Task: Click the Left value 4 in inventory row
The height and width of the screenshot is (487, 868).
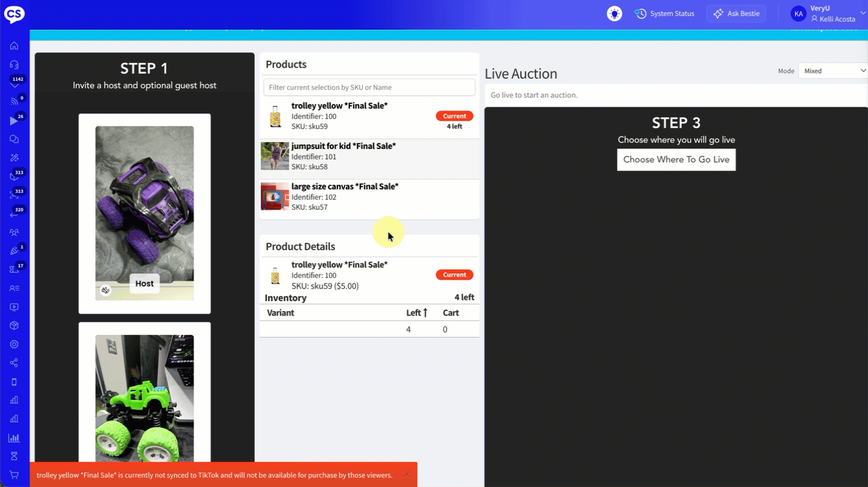Action: [x=408, y=329]
